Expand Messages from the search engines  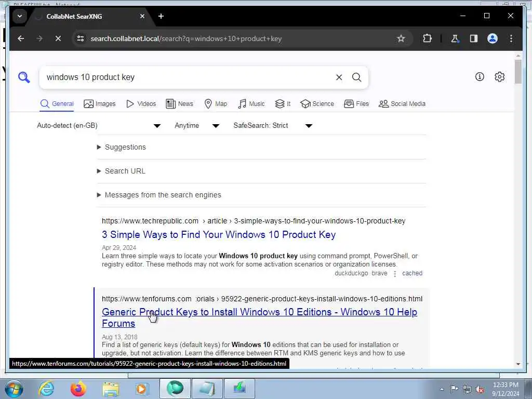(x=159, y=195)
